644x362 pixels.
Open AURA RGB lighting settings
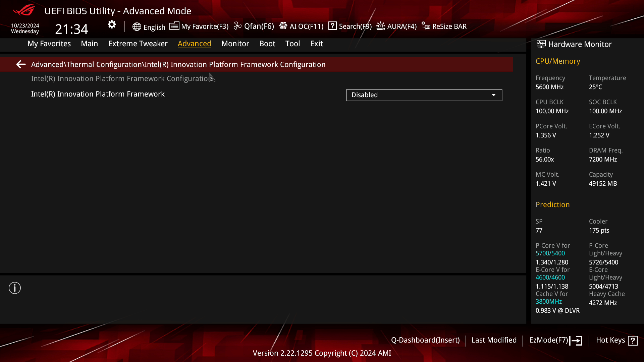(397, 26)
